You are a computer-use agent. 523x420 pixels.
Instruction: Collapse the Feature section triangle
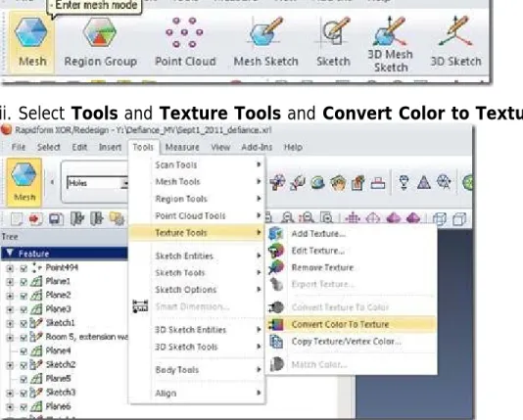click(10, 253)
